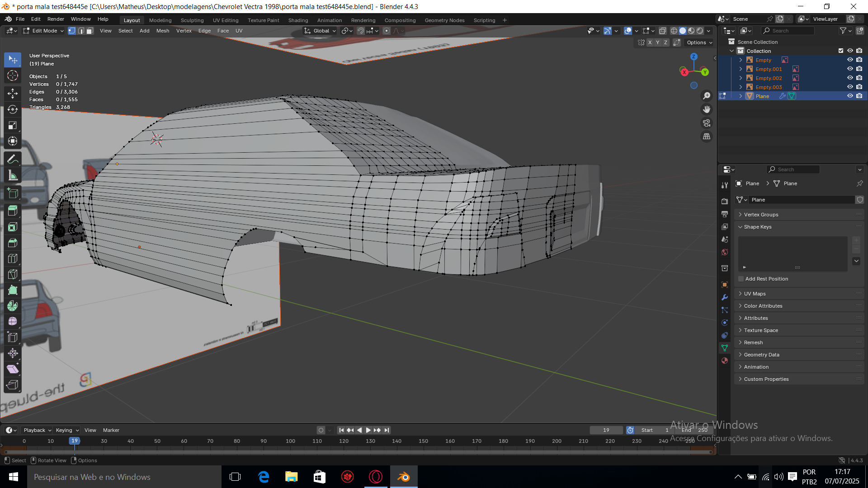This screenshot has height=488, width=868.
Task: Choose the Extrude Region tool
Action: point(13,211)
